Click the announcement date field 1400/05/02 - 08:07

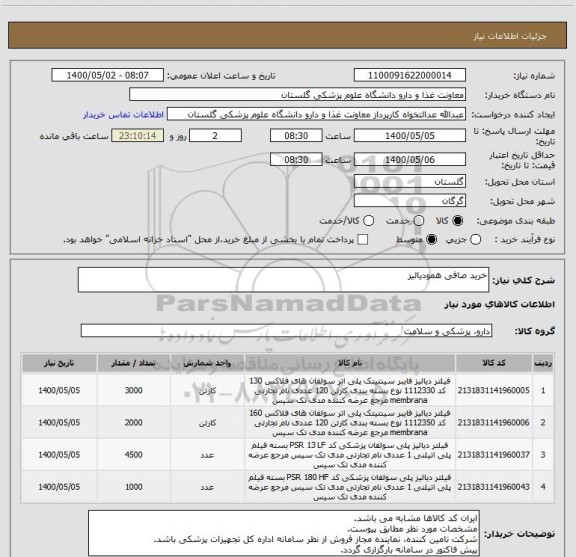(x=108, y=75)
